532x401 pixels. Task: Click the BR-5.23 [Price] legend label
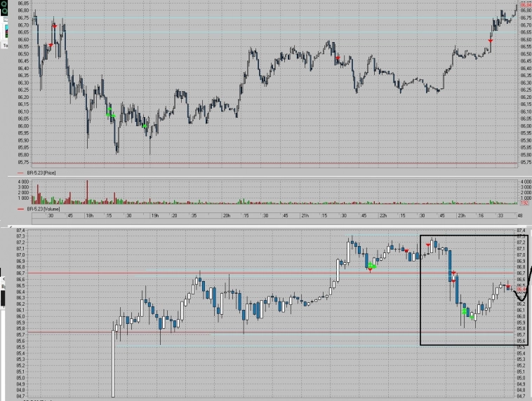point(41,173)
